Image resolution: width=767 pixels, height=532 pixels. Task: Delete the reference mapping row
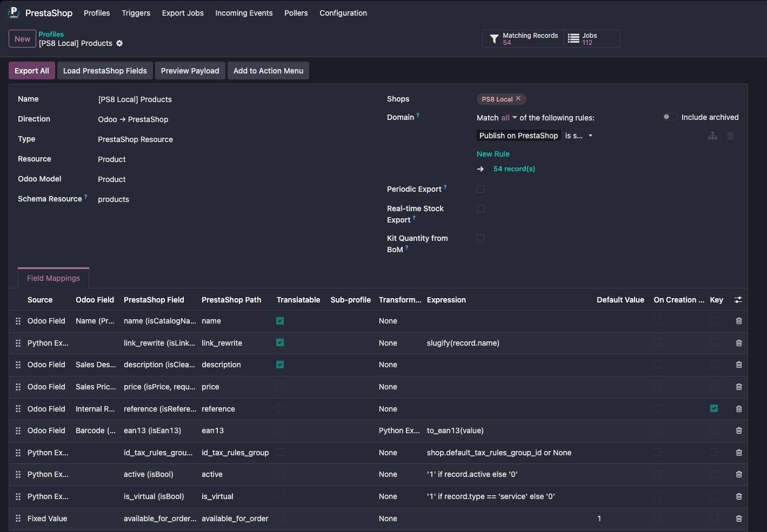(x=739, y=409)
